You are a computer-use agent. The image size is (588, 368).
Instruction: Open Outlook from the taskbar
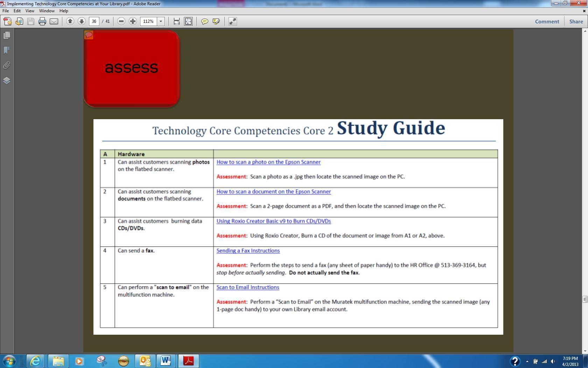point(145,361)
